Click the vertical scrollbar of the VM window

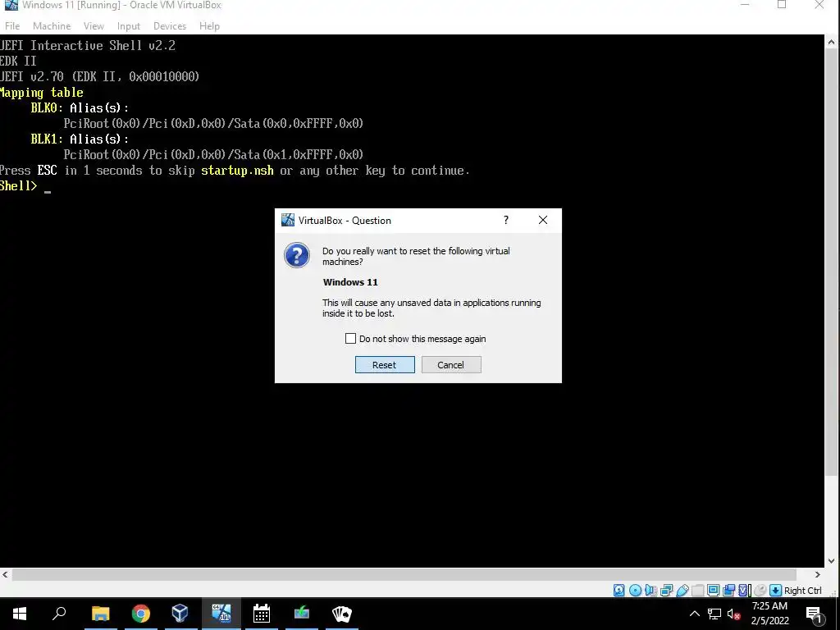pos(831,262)
